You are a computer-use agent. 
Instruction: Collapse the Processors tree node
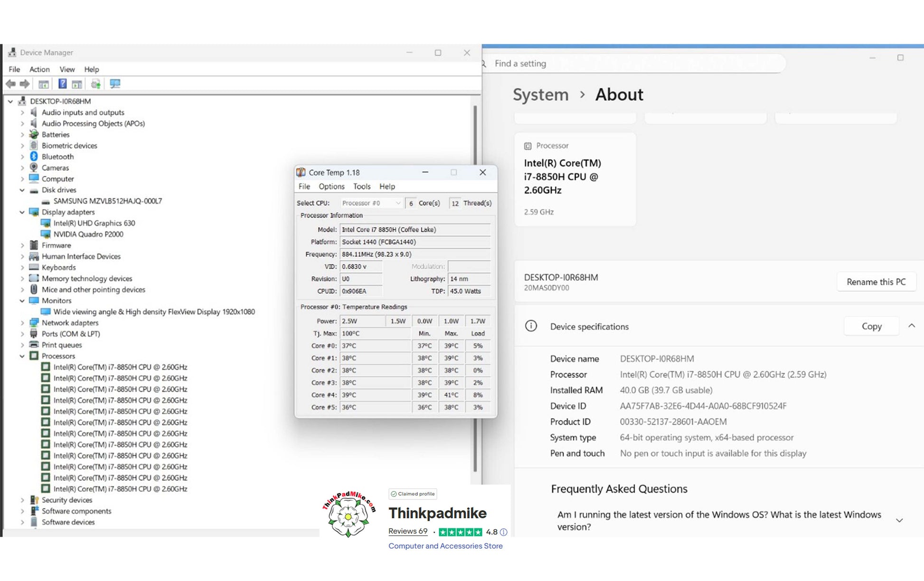tap(22, 356)
